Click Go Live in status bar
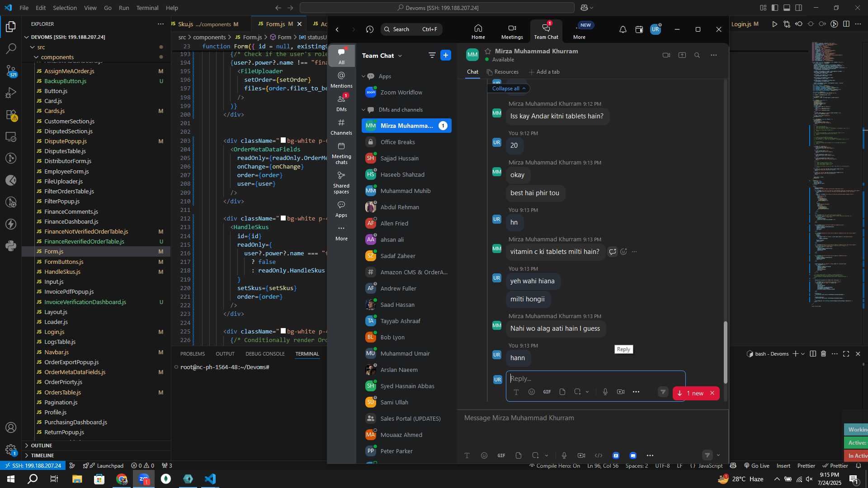868x488 pixels. (756, 466)
